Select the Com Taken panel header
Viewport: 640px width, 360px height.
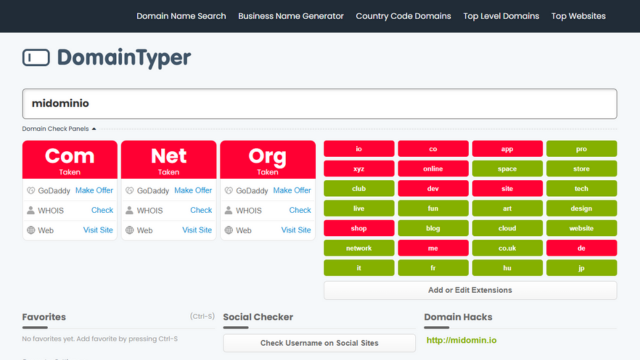(70, 160)
